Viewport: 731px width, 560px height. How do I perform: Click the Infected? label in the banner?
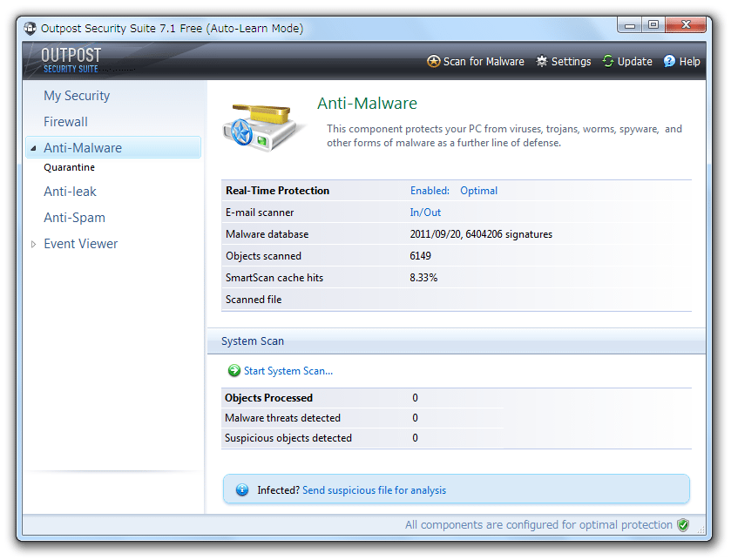pyautogui.click(x=278, y=490)
